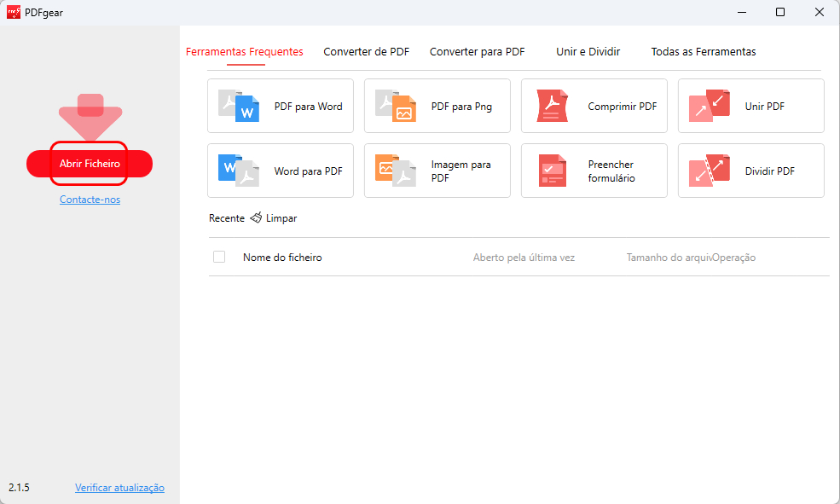840x504 pixels.
Task: Select the Comprimir PDF tool icon
Action: click(553, 106)
